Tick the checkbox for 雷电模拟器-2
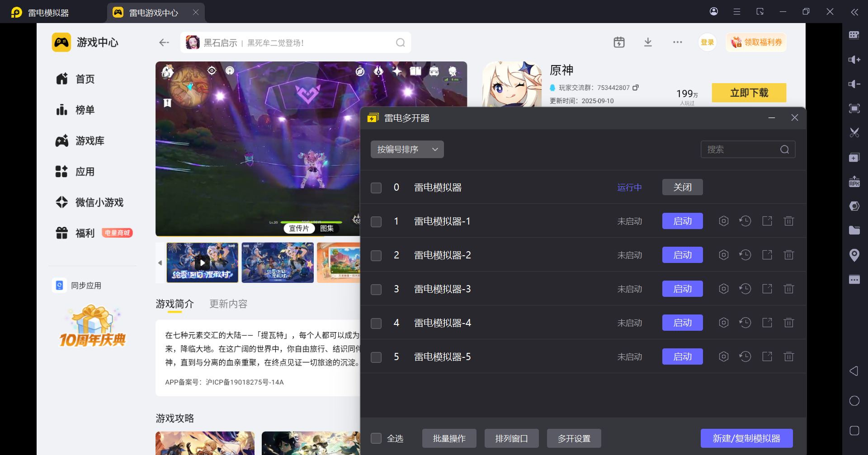 376,255
